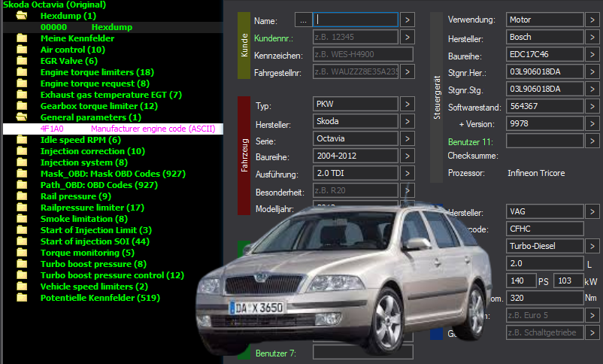603x364 pixels.
Task: Click the Engine torque limiters folder icon
Action: [x=22, y=72]
